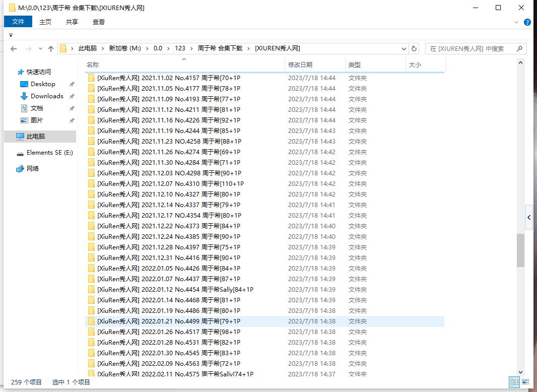This screenshot has width=537, height=392.
Task: Click the pin icon beside Desktop
Action: point(72,84)
